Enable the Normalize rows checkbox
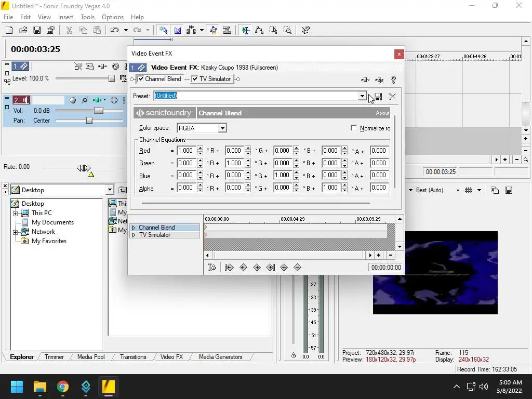Image resolution: width=532 pixels, height=399 pixels. point(354,128)
